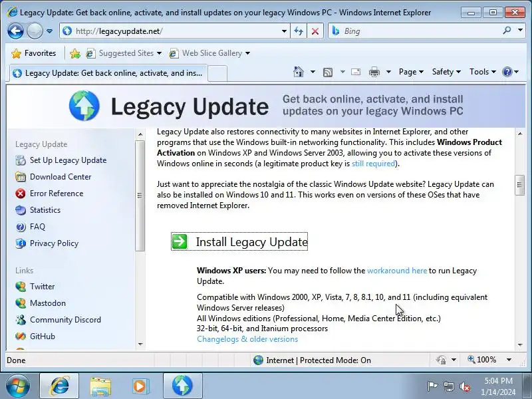Click the search magnifier icon

507,31
